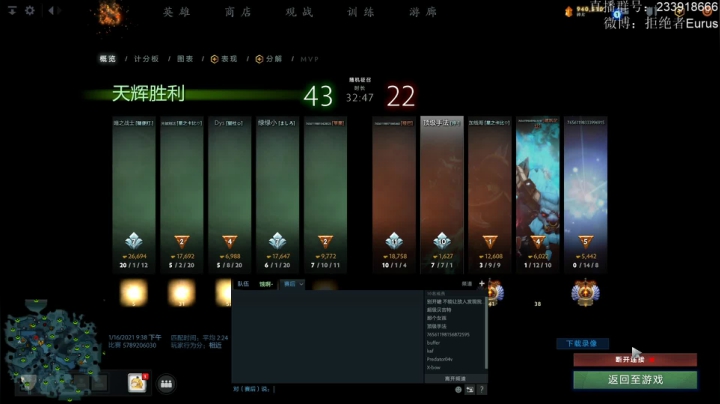This screenshot has height=404, width=720.
Task: Open the party icon with three figures
Action: point(166,383)
